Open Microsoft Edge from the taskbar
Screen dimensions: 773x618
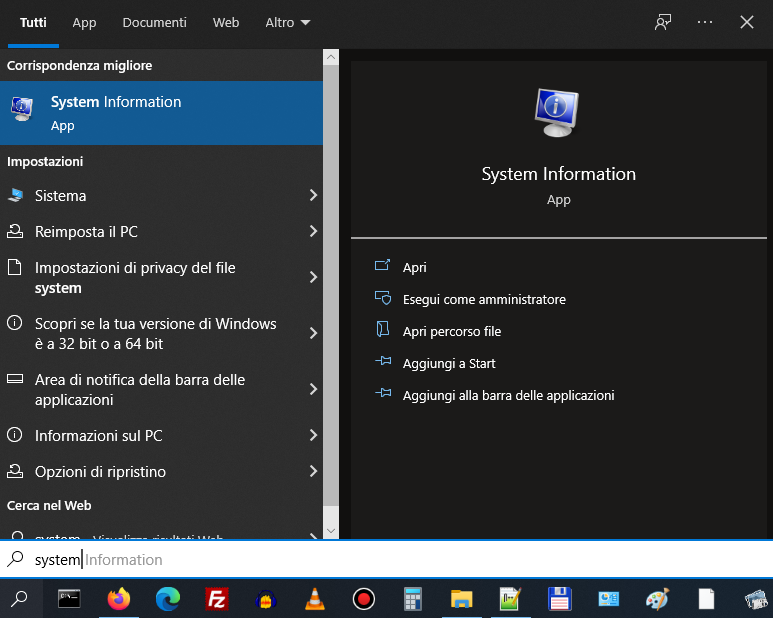[168, 599]
